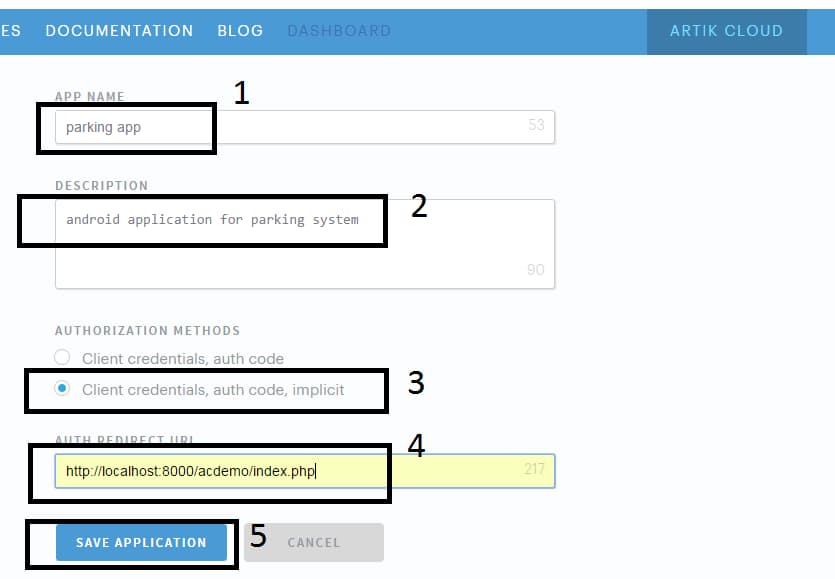
Task: Click the App Name character counter 53
Action: click(536, 126)
